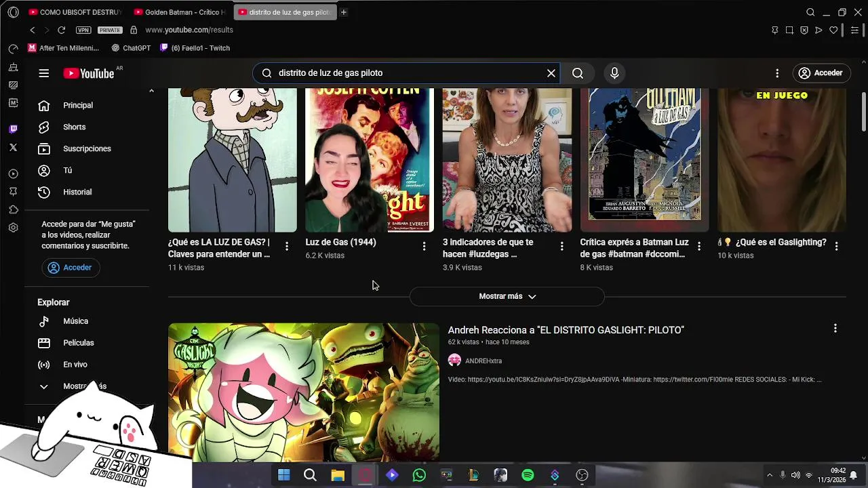Open the ChatGPT bookmark

131,48
